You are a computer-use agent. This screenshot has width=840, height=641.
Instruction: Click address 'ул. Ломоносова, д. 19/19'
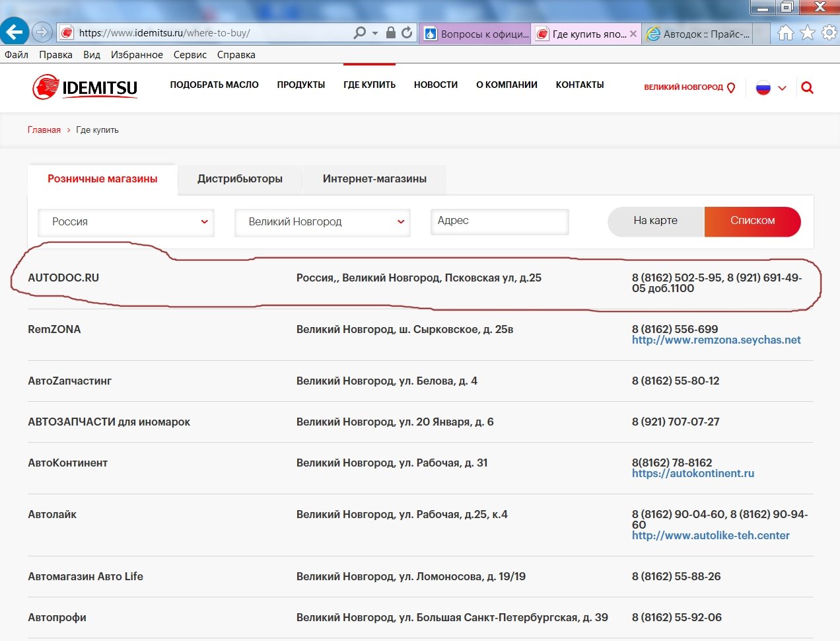462,576
